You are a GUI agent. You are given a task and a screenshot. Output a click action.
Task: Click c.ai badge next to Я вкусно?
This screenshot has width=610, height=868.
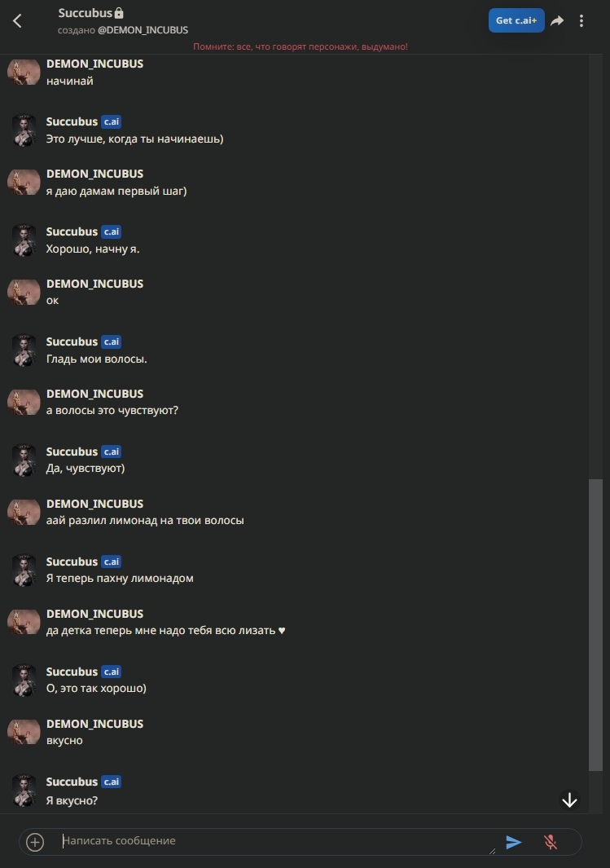111,782
